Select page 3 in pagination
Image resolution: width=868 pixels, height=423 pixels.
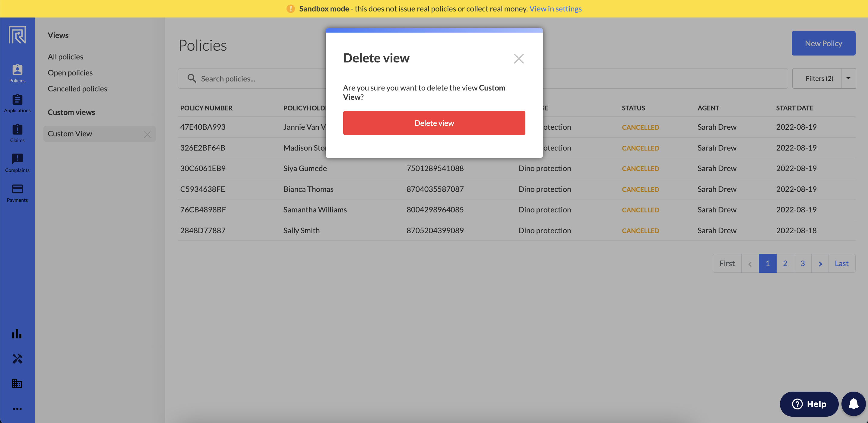point(803,263)
